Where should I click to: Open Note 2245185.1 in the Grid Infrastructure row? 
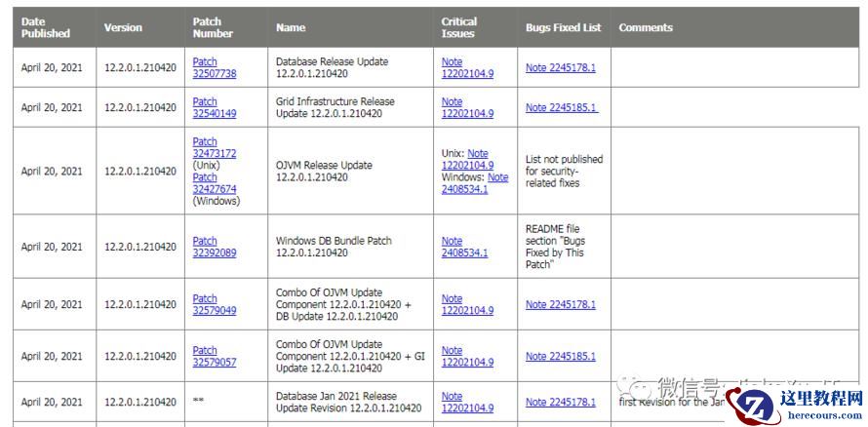tap(562, 107)
